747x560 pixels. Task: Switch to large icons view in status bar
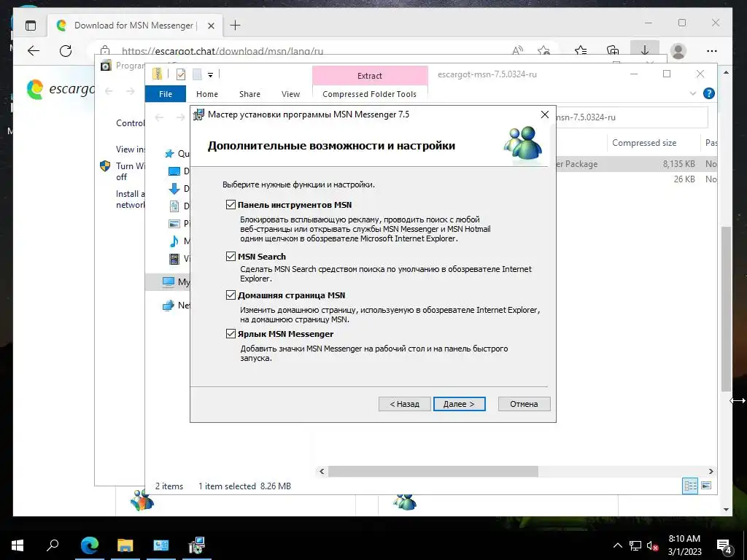(x=706, y=486)
